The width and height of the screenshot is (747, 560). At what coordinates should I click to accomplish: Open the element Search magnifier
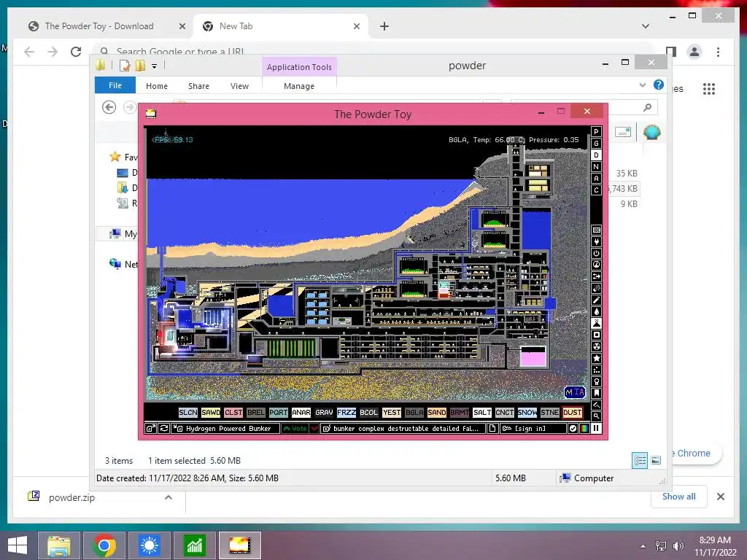click(x=596, y=416)
